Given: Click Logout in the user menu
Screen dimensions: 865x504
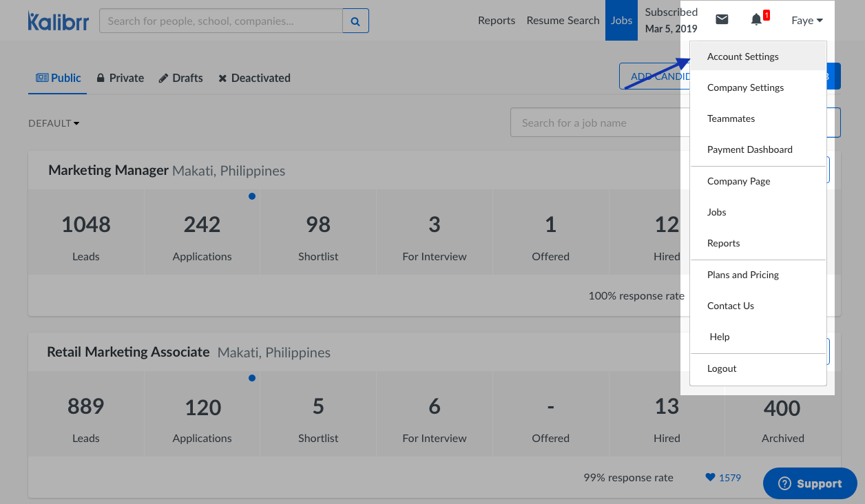Looking at the screenshot, I should tap(722, 368).
